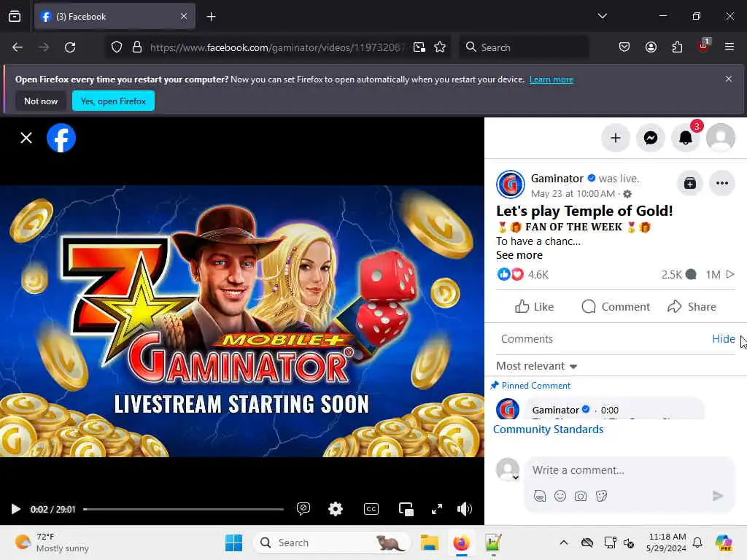The image size is (747, 560).
Task: Hide the comments section
Action: pyautogui.click(x=723, y=339)
